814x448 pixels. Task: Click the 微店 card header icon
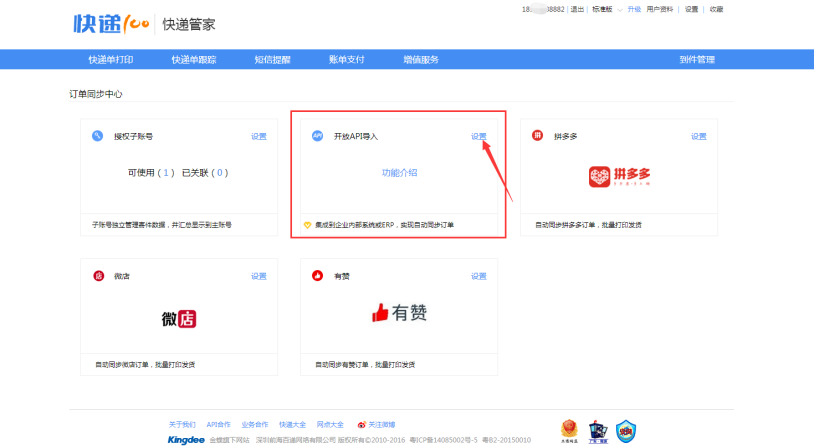point(97,276)
